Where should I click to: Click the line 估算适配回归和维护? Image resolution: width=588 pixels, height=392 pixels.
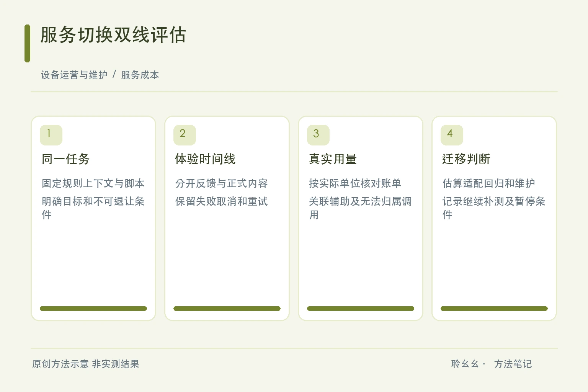pyautogui.click(x=488, y=183)
